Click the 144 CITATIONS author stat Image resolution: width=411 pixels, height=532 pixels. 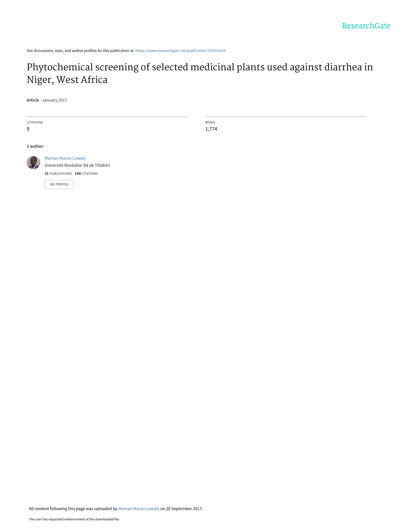point(86,173)
